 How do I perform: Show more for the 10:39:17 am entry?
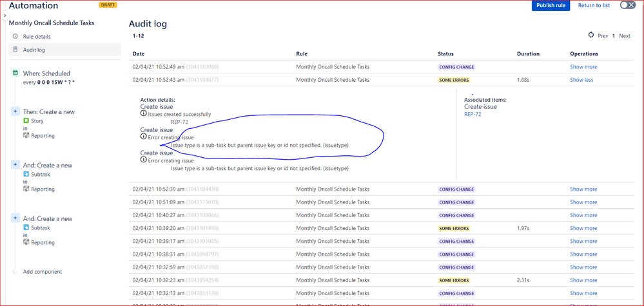pos(583,241)
